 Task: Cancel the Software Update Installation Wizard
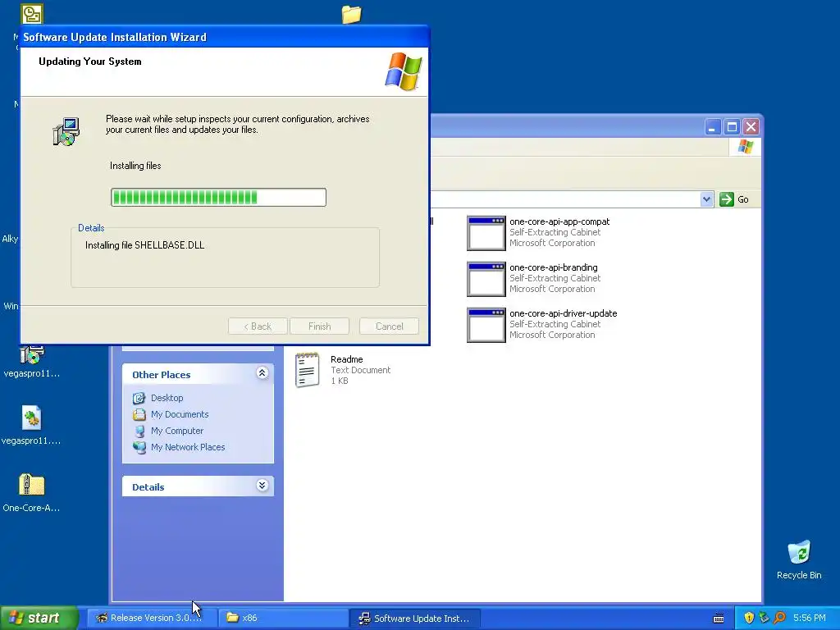click(x=389, y=326)
